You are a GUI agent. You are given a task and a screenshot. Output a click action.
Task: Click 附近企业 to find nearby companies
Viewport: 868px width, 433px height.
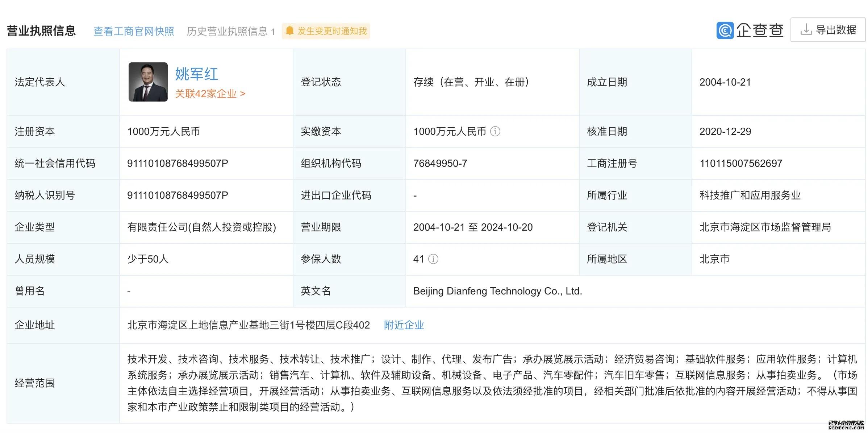tap(403, 325)
